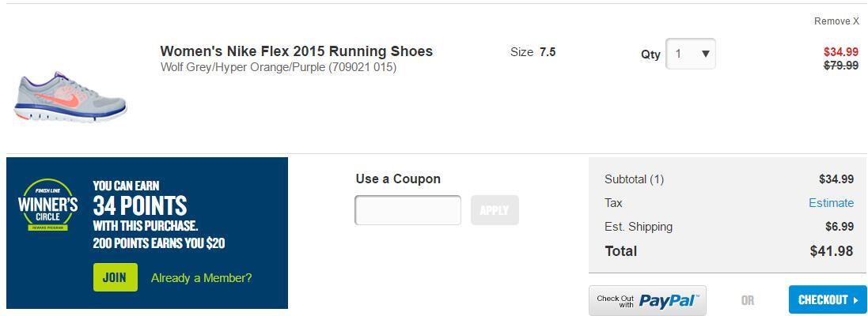This screenshot has width=868, height=316.
Task: Click the Estimate tax link
Action: [x=831, y=203]
